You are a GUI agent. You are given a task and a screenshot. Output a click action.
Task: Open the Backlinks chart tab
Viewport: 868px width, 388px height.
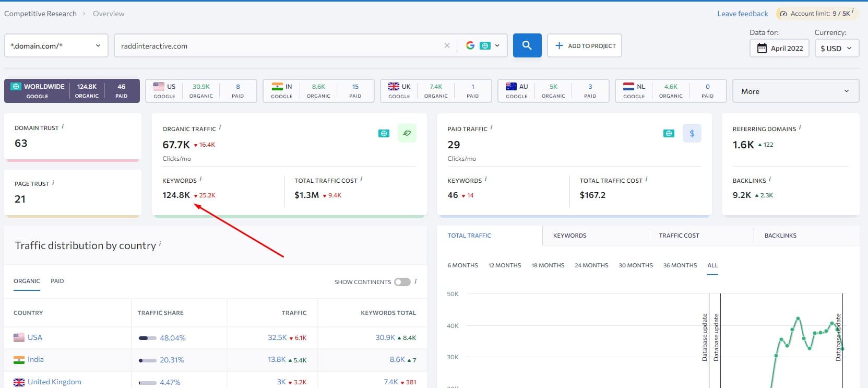click(x=806, y=236)
